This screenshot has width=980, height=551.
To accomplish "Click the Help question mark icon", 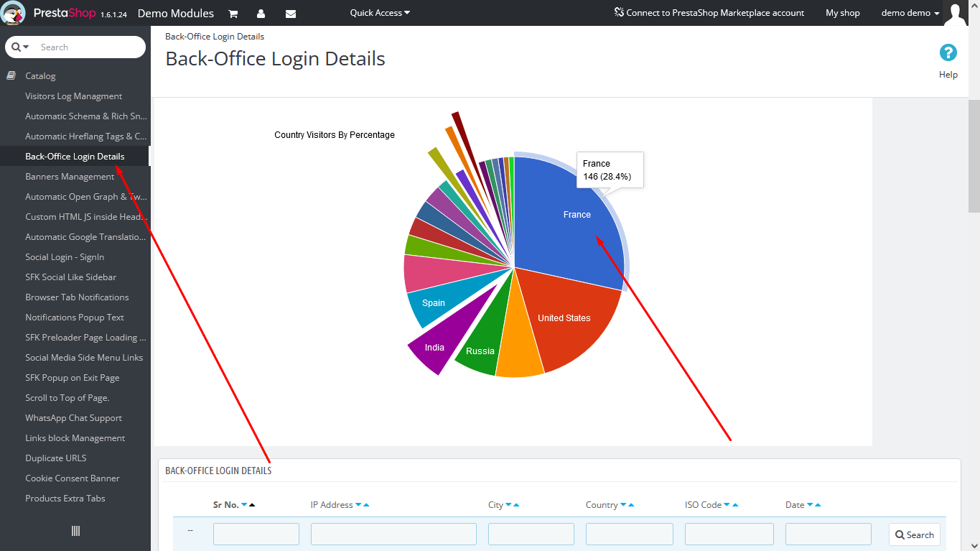I will tap(948, 52).
